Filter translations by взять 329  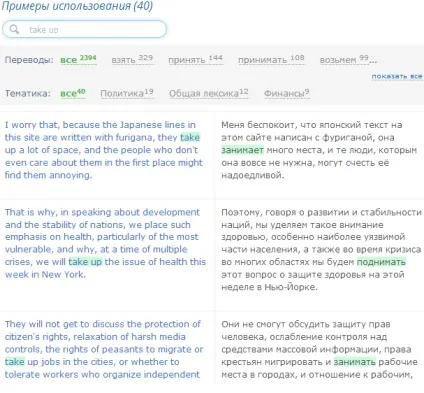pyautogui.click(x=132, y=59)
